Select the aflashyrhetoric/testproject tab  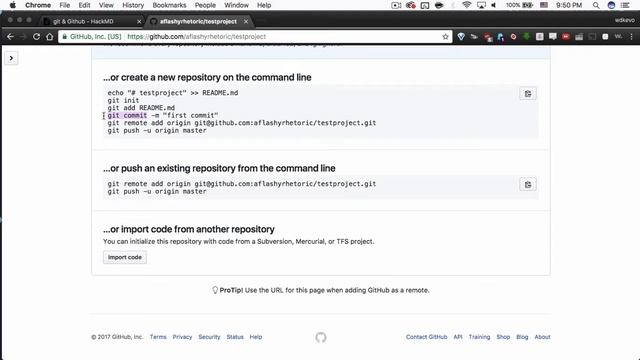click(198, 21)
